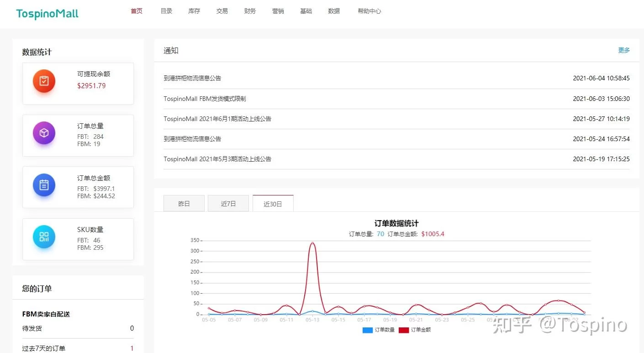Viewport: 644px width, 353px height.
Task: Click the 05-13 peak point on chart
Action: tap(312, 243)
